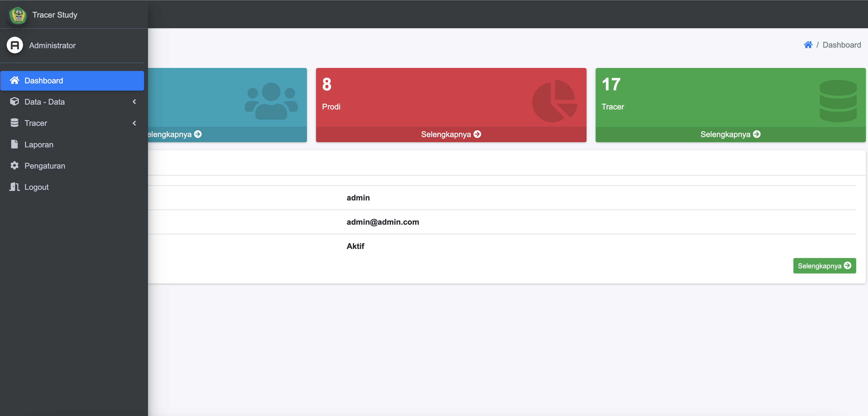The width and height of the screenshot is (868, 416).
Task: Click the file icon beside Laporan
Action: [x=15, y=144]
